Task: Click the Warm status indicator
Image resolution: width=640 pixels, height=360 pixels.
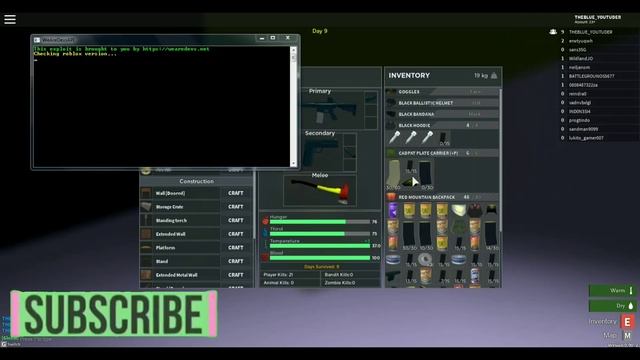Action: [x=612, y=291]
